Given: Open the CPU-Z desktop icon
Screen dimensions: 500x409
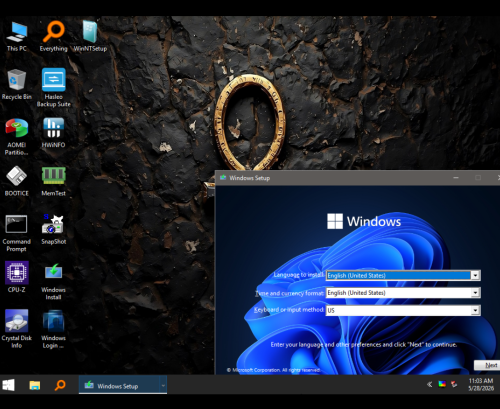Looking at the screenshot, I should click(17, 277).
